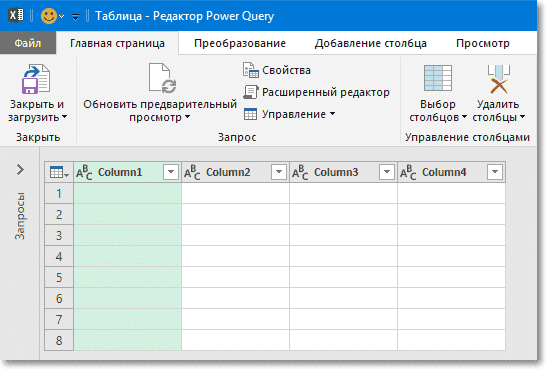Image resolution: width=546 pixels, height=369 pixels.
Task: Expand the Закрыть и загрузить dropdown
Action: (64, 117)
